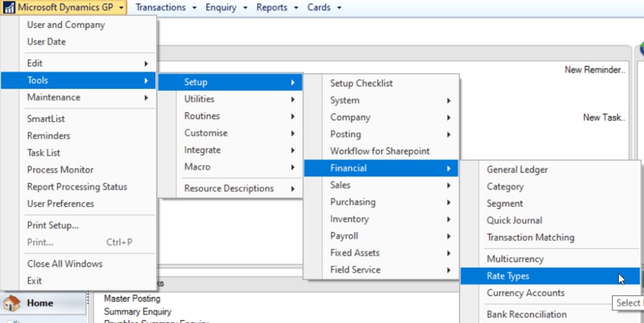This screenshot has width=644, height=323.
Task: Expand the Enquiry menu
Action: pos(227,8)
